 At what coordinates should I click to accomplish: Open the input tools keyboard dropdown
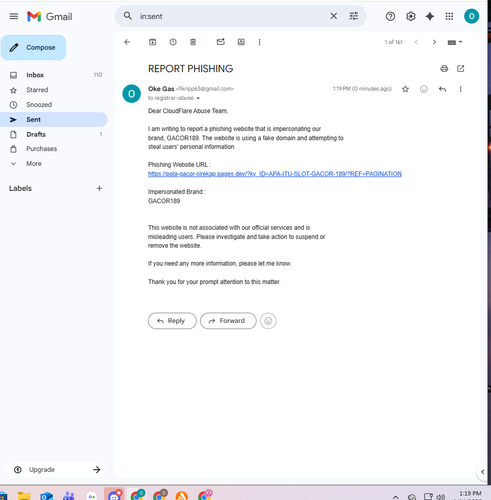point(455,42)
